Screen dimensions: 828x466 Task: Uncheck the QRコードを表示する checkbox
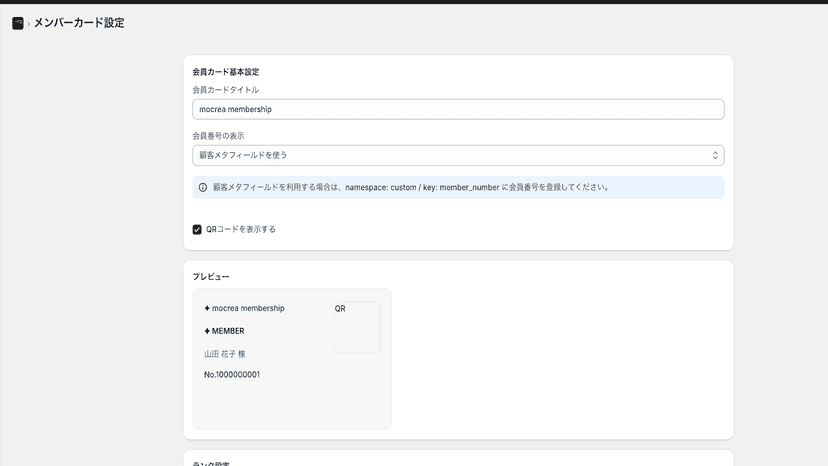click(197, 229)
